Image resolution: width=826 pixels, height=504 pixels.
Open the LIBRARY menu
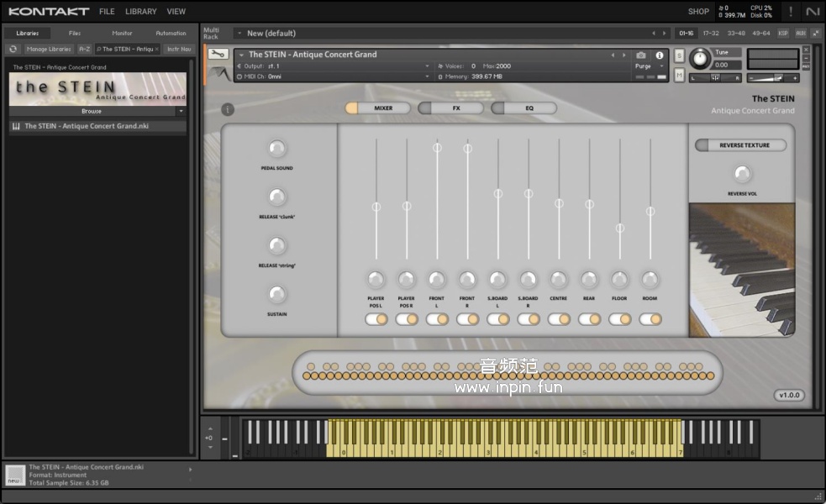(x=140, y=12)
